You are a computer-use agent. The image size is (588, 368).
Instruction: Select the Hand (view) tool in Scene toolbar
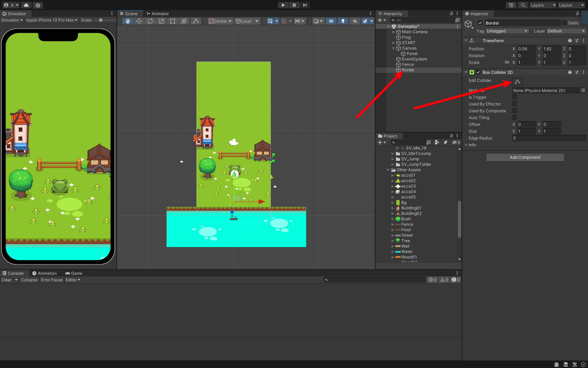128,21
